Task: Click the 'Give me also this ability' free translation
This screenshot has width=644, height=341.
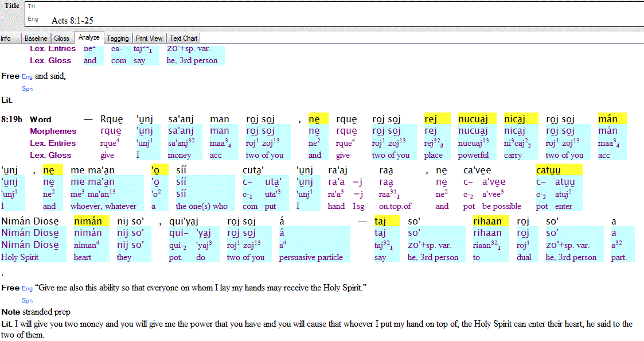Action: (x=201, y=288)
